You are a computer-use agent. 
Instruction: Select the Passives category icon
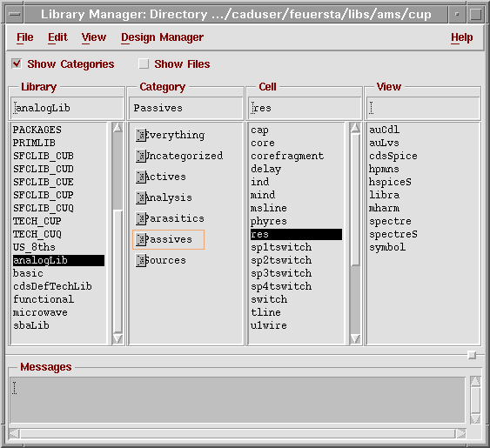click(x=141, y=239)
